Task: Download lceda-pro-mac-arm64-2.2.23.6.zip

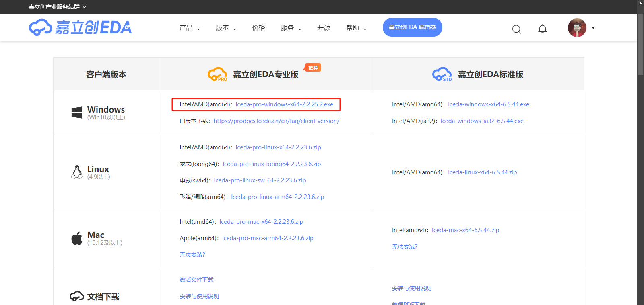Action: tap(268, 238)
